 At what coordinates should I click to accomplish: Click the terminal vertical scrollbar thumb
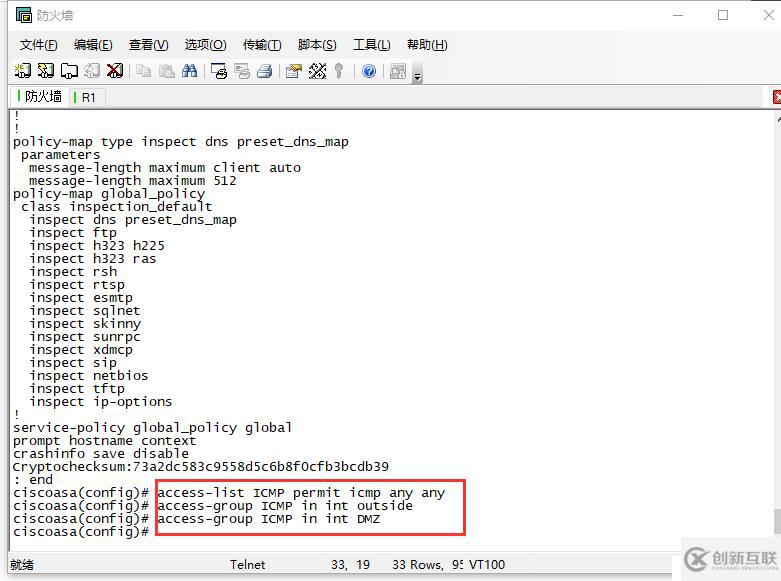point(778,521)
